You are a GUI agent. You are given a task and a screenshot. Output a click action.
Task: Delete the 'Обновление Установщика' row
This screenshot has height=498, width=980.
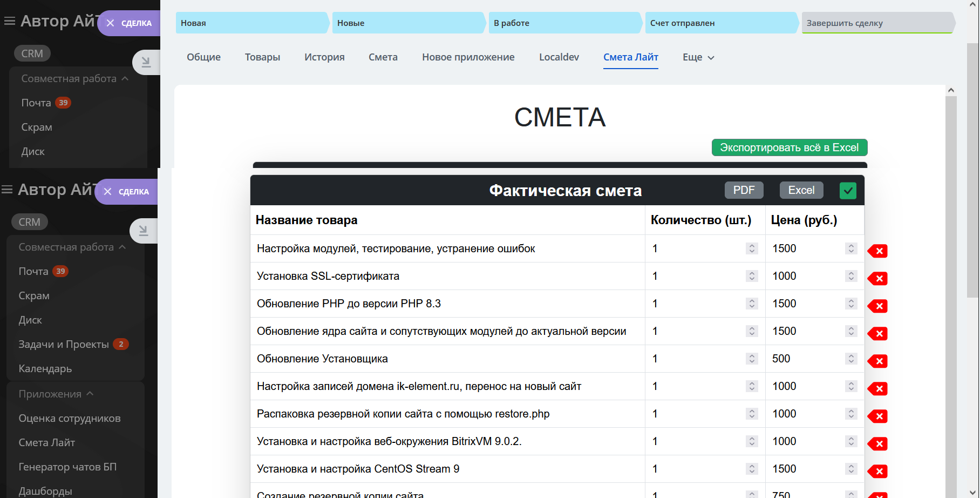pos(878,361)
